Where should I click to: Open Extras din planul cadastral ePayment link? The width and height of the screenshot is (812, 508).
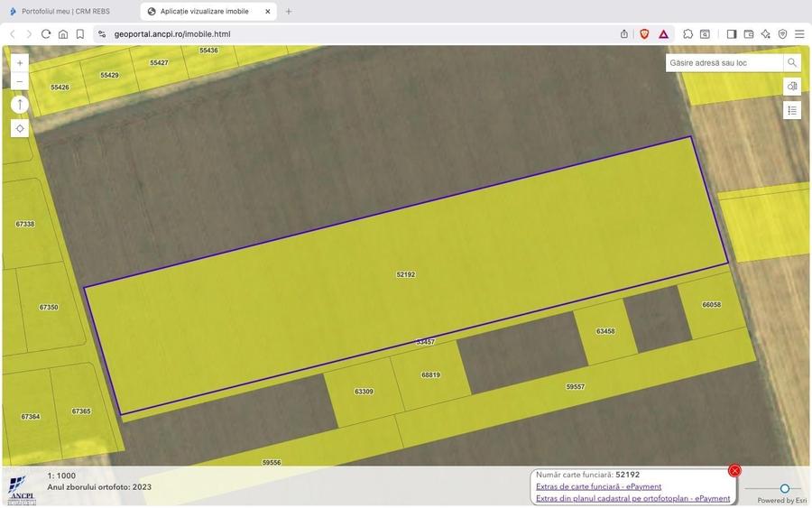tap(632, 498)
